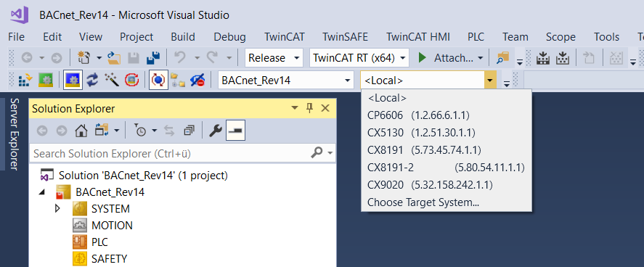Open the Server Explorer side tab
Image resolution: width=644 pixels, height=267 pixels.
coord(14,133)
